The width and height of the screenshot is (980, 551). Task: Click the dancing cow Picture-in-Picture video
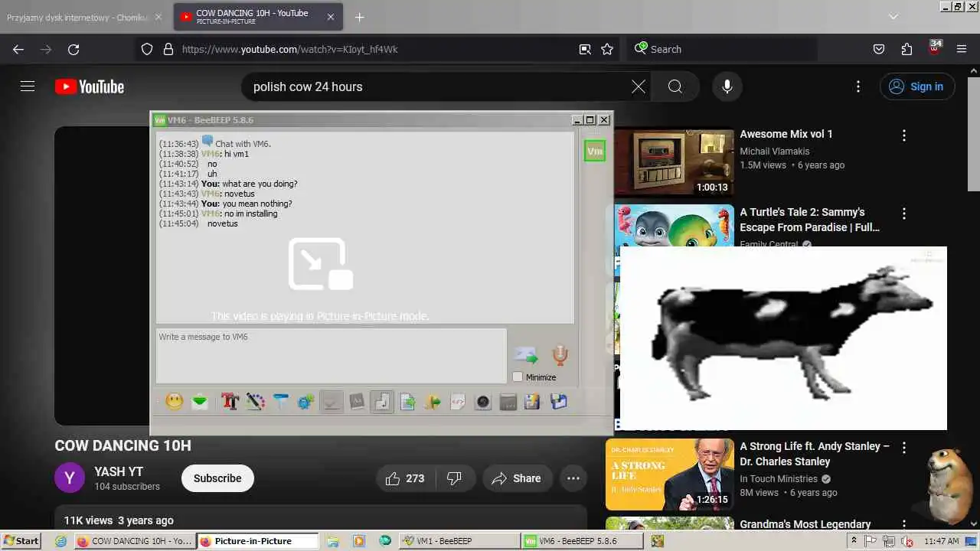coord(782,338)
